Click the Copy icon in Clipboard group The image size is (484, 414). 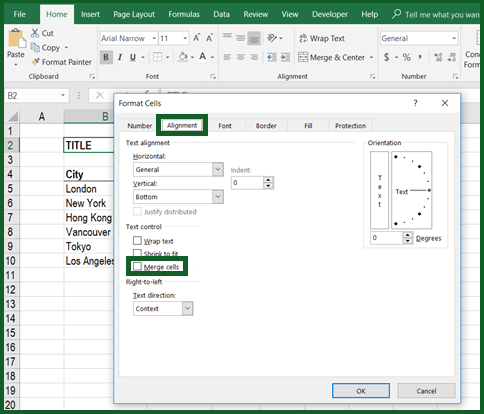[35, 47]
